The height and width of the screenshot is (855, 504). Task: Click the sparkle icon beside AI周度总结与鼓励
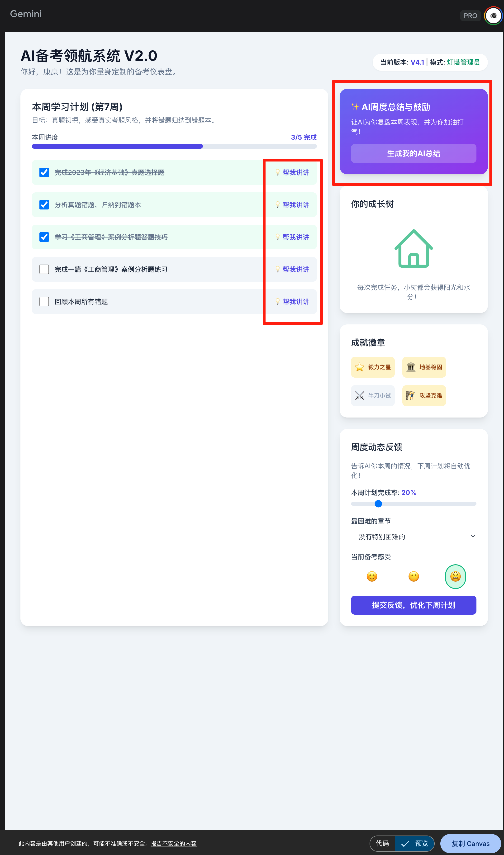[x=355, y=107]
